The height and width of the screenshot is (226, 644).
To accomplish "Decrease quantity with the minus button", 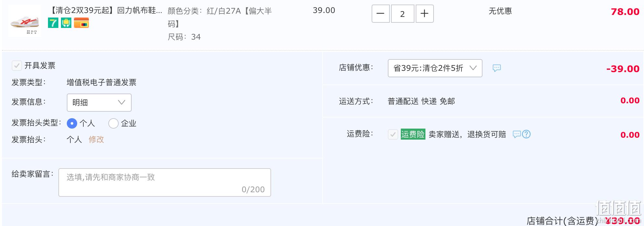I will pos(380,14).
